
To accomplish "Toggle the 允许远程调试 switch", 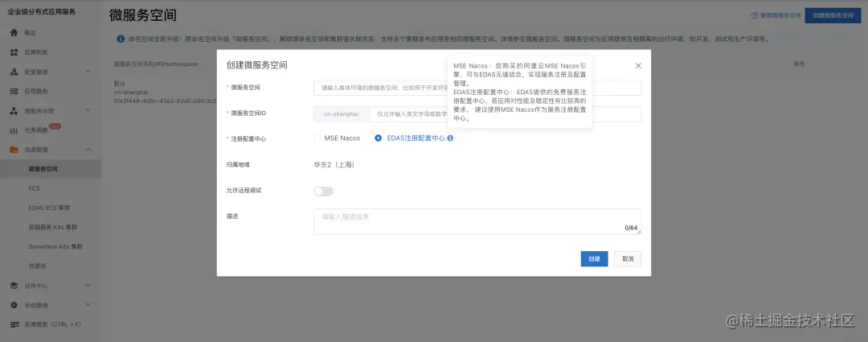I will coord(323,192).
